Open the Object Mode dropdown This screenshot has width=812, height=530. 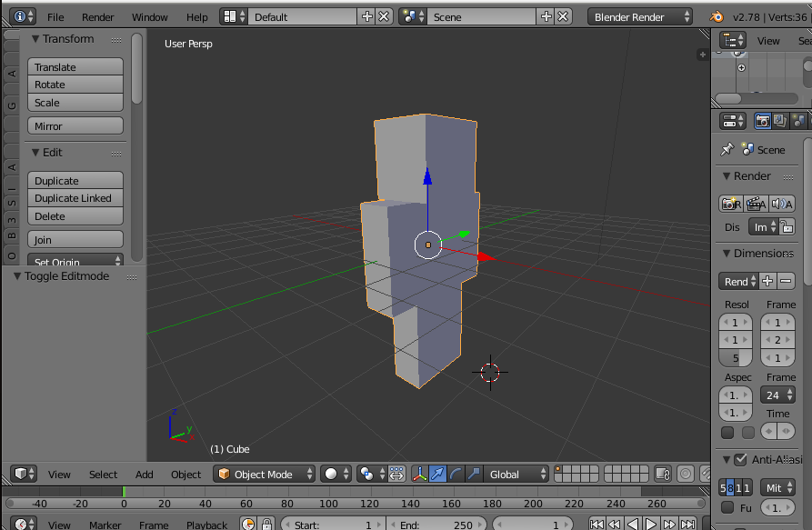click(x=264, y=474)
